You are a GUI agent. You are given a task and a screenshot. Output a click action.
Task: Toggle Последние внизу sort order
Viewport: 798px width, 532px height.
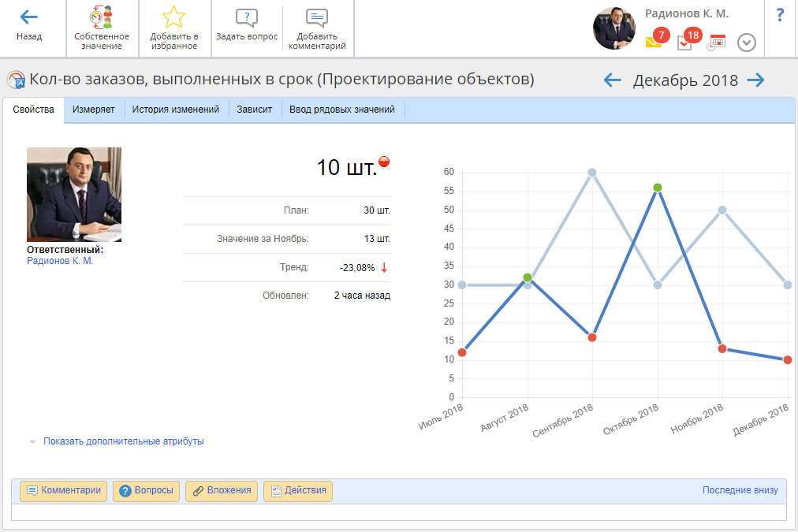coord(740,490)
